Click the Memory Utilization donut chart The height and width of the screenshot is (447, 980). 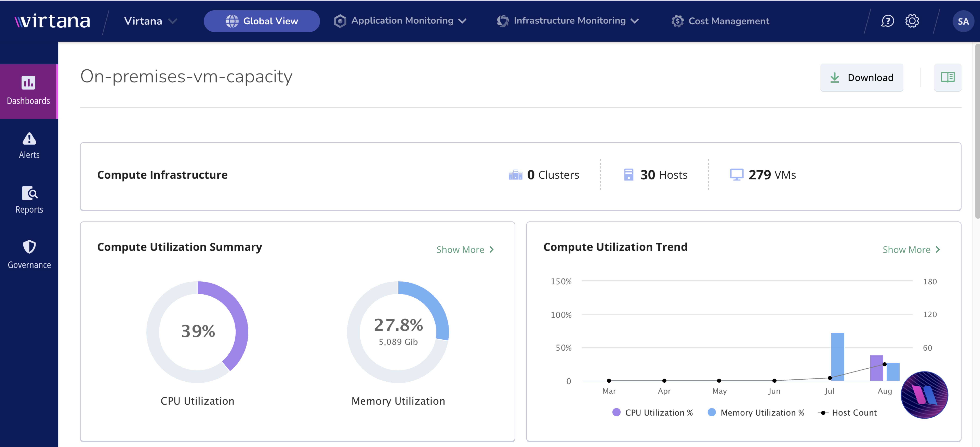(398, 332)
